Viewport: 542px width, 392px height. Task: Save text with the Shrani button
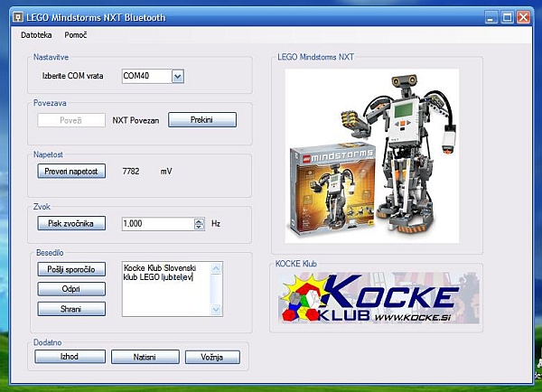[71, 309]
